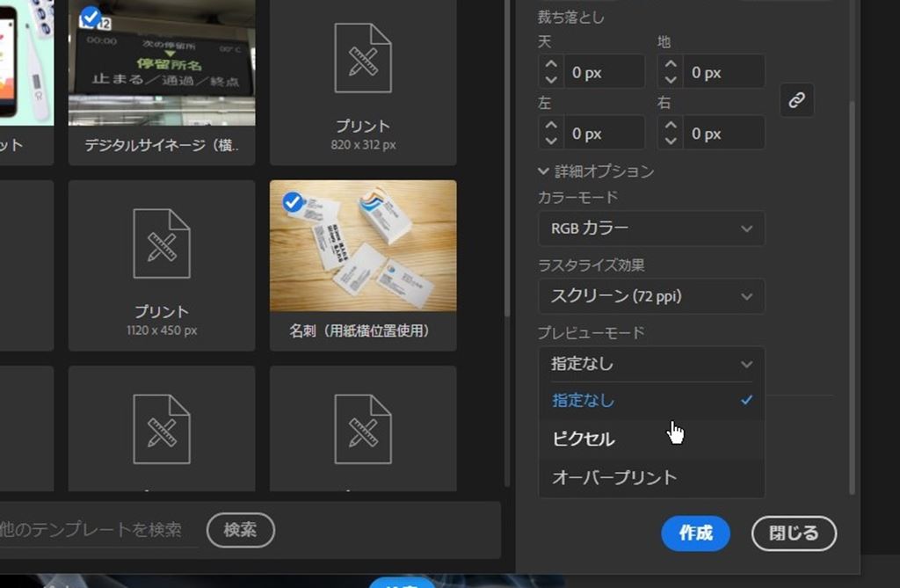This screenshot has width=900, height=588.
Task: Open the カラーモード RGB カラー dropdown
Action: 650,229
